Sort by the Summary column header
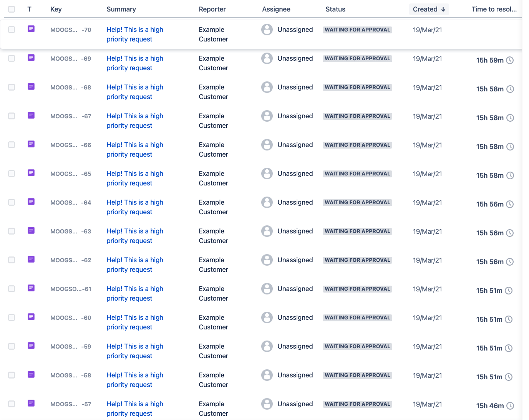This screenshot has height=420, width=529. click(121, 9)
